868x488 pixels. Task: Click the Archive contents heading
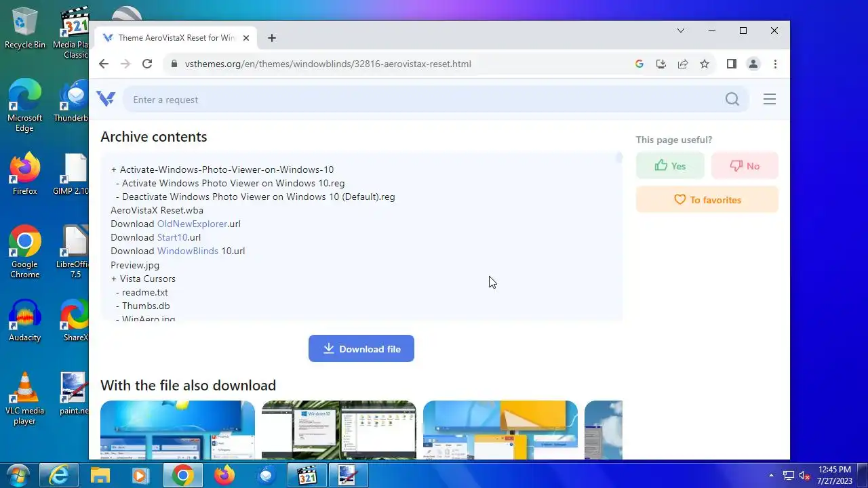pyautogui.click(x=154, y=137)
